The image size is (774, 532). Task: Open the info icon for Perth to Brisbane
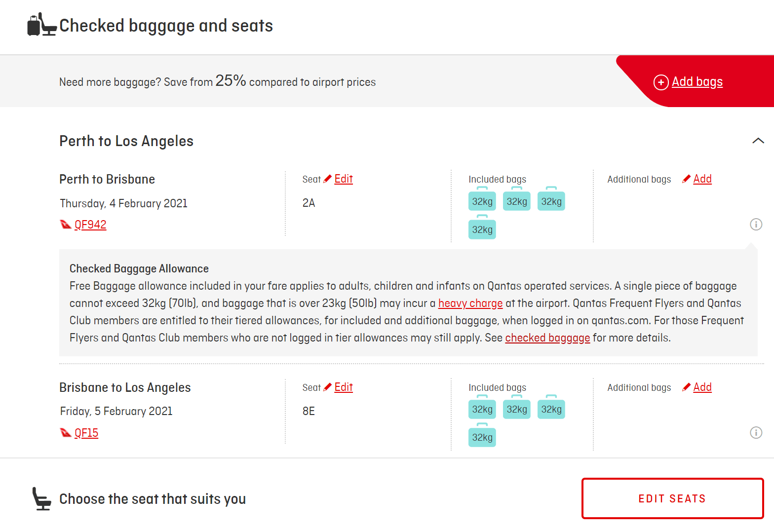pos(756,225)
